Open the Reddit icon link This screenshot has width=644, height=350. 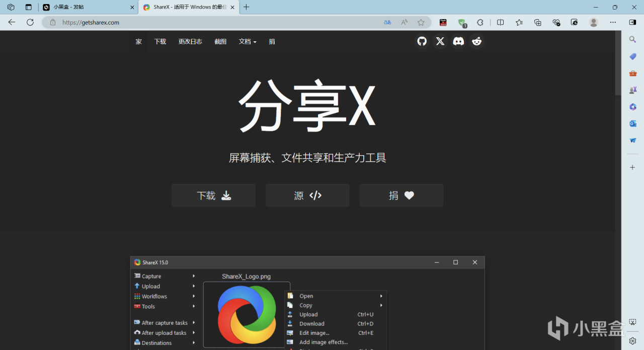coord(476,41)
